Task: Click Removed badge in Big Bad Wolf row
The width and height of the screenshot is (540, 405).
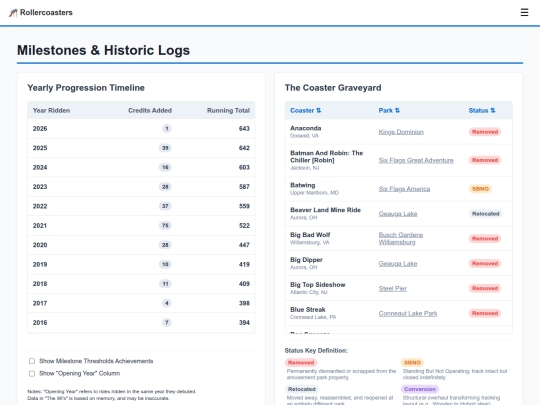Action: pyautogui.click(x=485, y=238)
